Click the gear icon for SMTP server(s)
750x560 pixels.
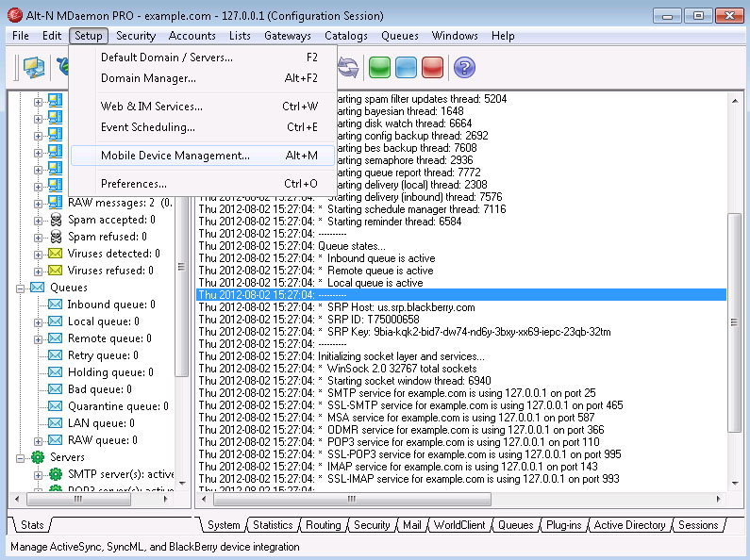(x=56, y=474)
